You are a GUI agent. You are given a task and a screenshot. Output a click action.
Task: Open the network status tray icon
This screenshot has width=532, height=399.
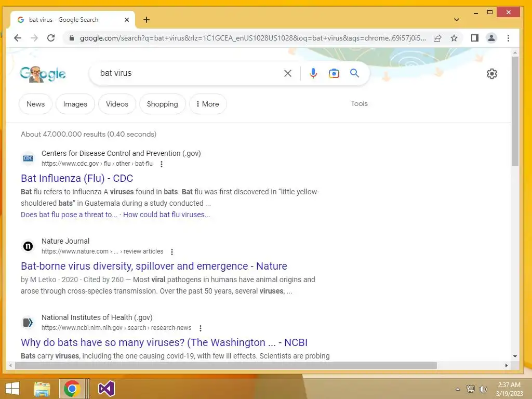click(471, 389)
